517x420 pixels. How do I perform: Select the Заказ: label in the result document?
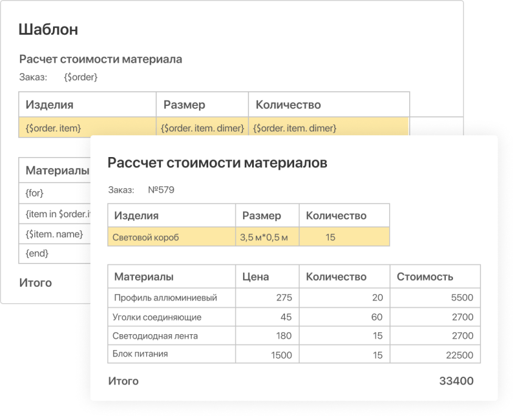(121, 190)
